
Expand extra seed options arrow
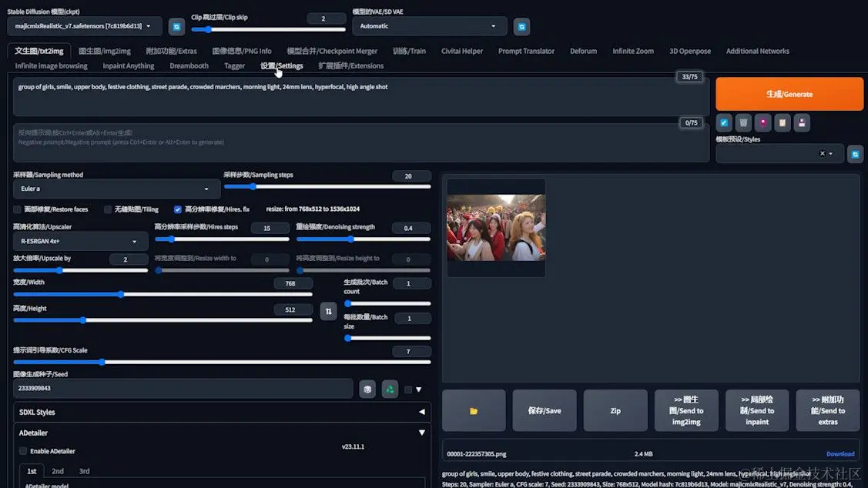[419, 389]
